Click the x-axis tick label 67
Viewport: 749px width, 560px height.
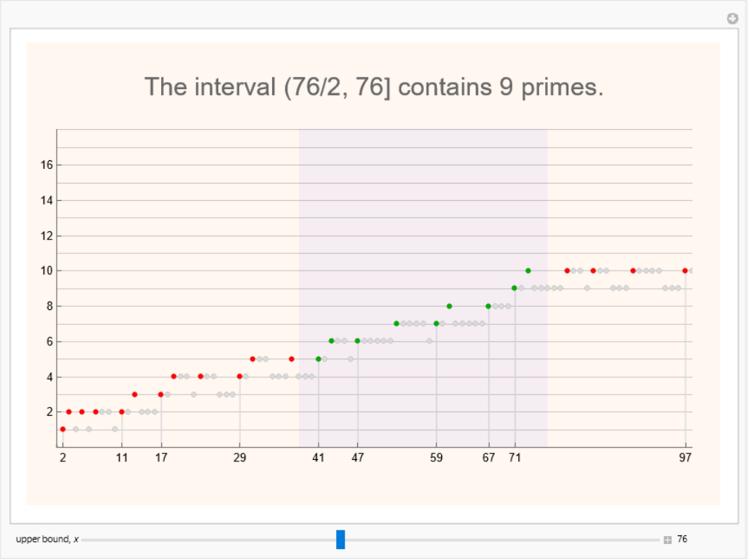488,458
